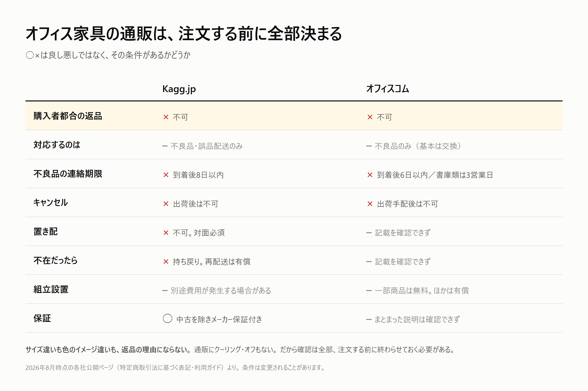This screenshot has height=391, width=588.
Task: Click the text 一部商品は無料。ほかは有償
Action: coord(422,291)
